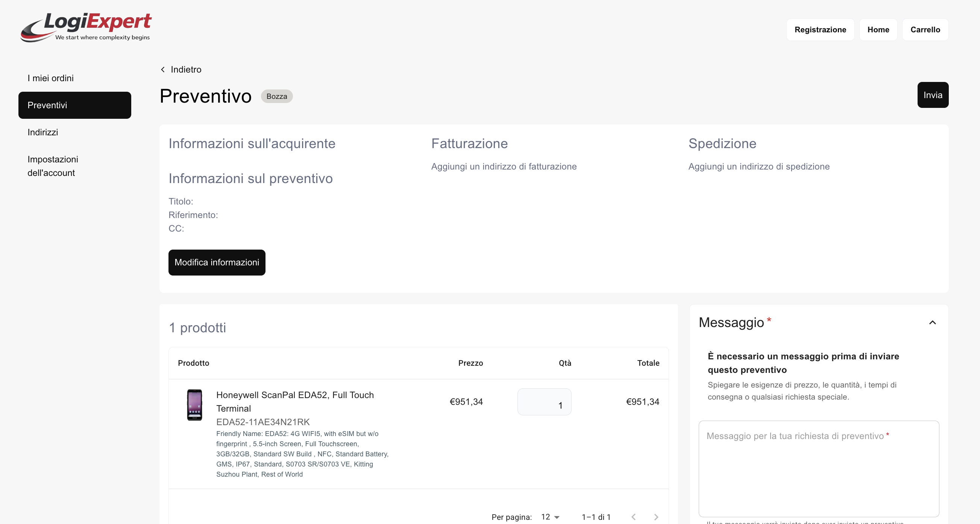980x524 pixels.
Task: Open the Honeywell ScanPal EDA52 product thumbnail
Action: click(194, 404)
